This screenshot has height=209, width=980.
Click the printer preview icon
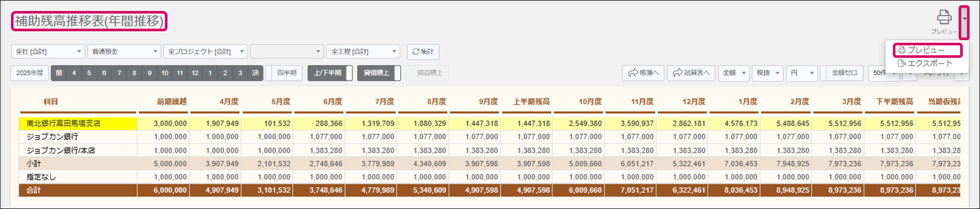943,18
